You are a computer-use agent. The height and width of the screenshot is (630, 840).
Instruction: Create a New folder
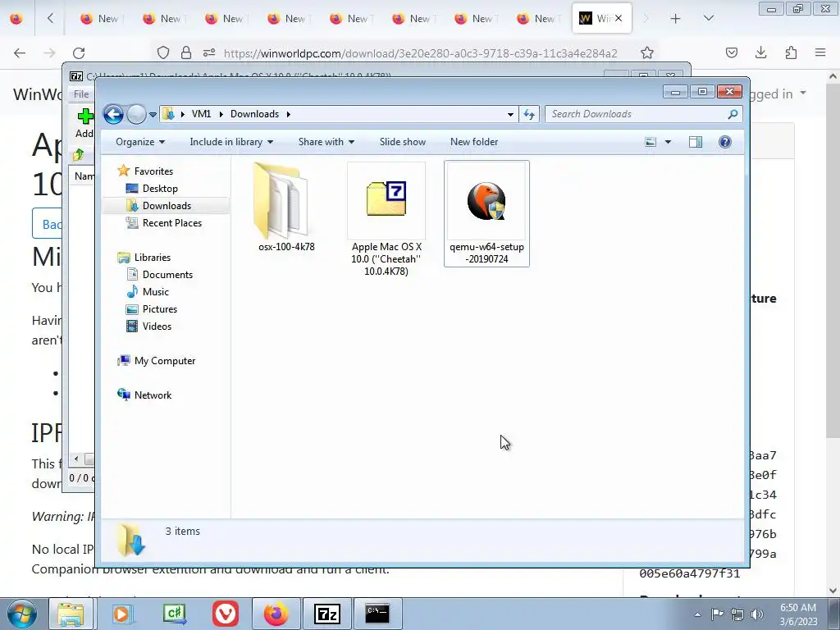click(474, 142)
